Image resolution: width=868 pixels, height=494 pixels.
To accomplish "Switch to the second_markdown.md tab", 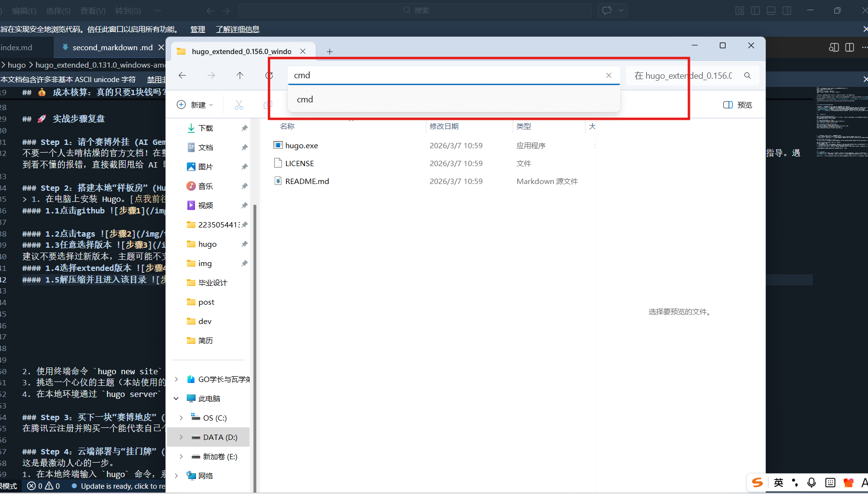I will coord(112,47).
